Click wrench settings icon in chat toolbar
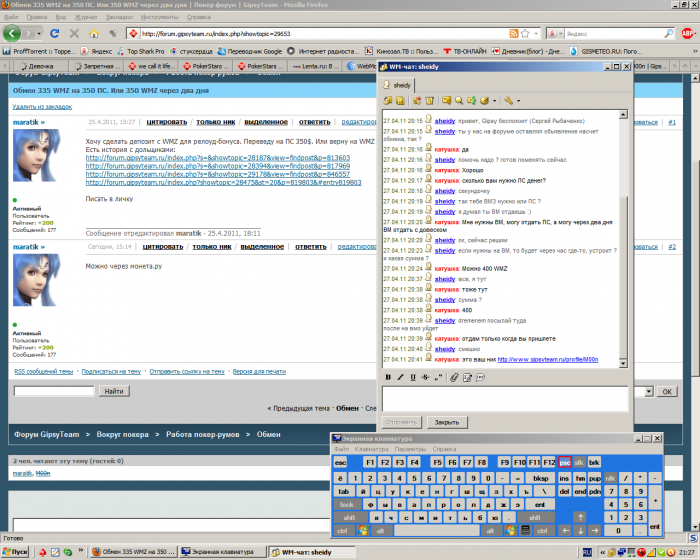Image resolution: width=700 pixels, height=560 pixels. point(508,100)
